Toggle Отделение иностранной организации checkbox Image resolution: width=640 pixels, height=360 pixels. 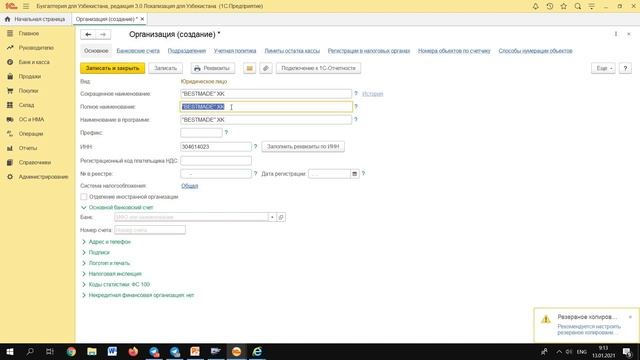click(x=84, y=197)
